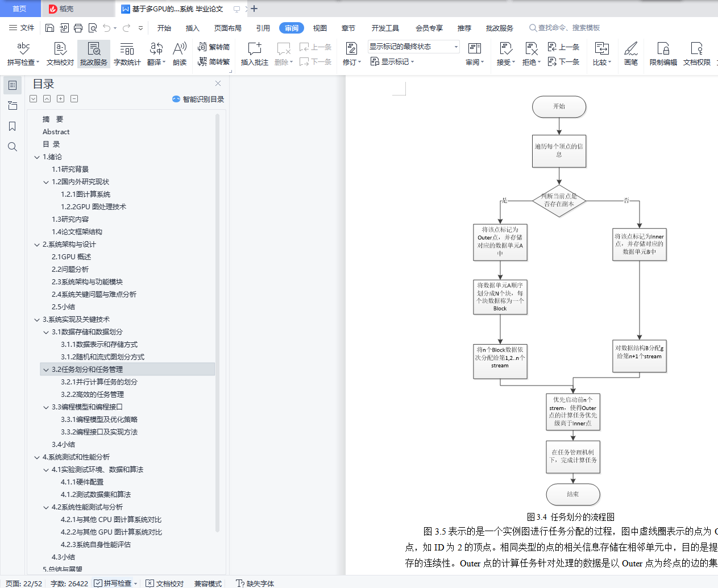Screen dimensions: 718x588
Task: Jump to 3.2.2高效的任务管理 heading
Action: click(x=93, y=395)
